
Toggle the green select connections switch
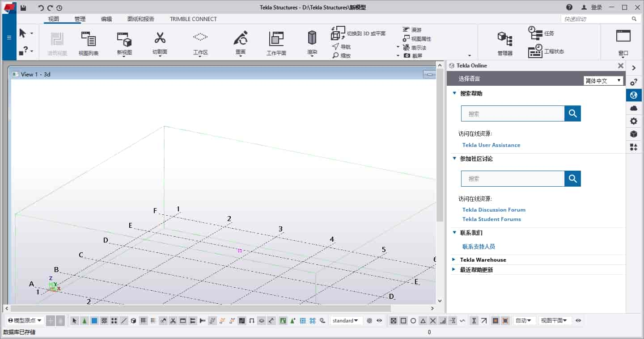[x=85, y=320]
